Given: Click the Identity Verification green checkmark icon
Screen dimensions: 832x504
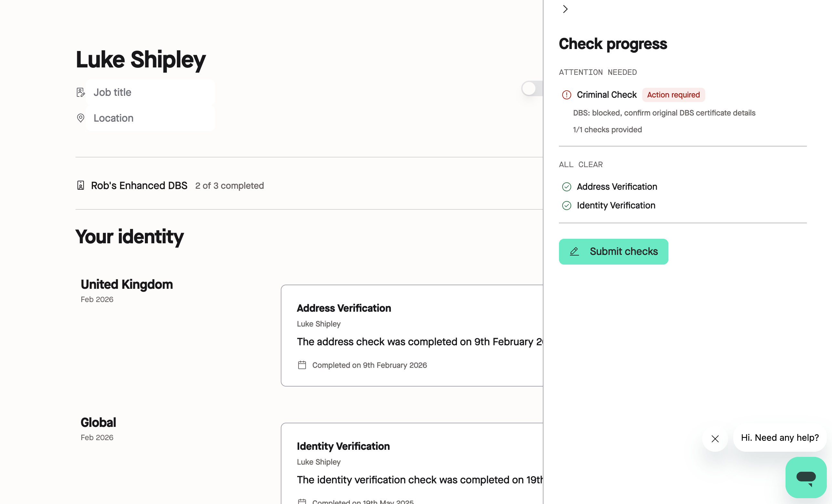Looking at the screenshot, I should click(x=566, y=206).
